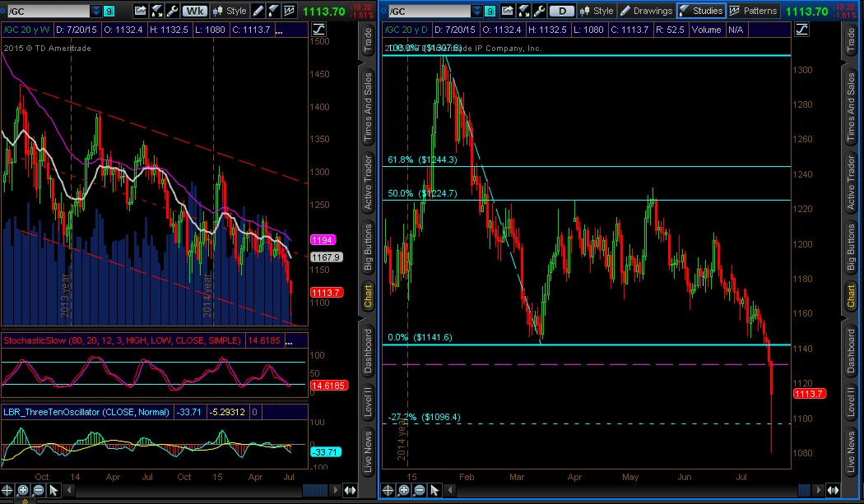Image resolution: width=864 pixels, height=504 pixels.
Task: Open Times And Sales tab on the right chart
Action: tap(851, 108)
